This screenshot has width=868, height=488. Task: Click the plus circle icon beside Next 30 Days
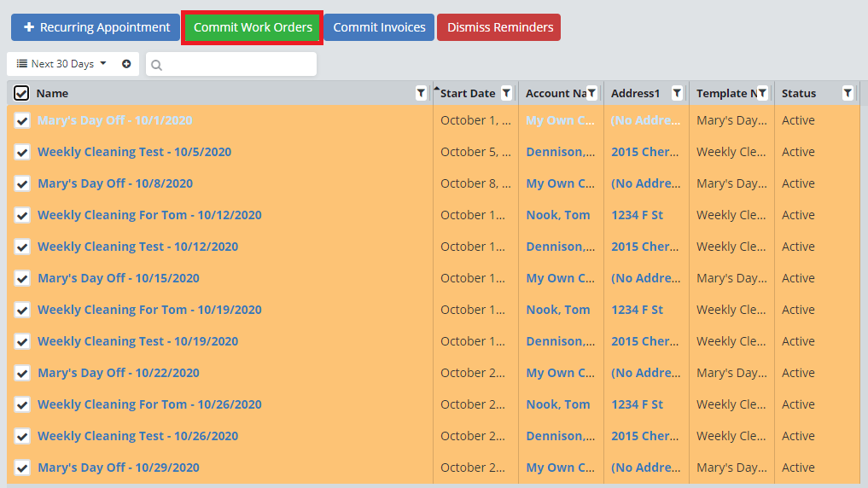pyautogui.click(x=126, y=64)
